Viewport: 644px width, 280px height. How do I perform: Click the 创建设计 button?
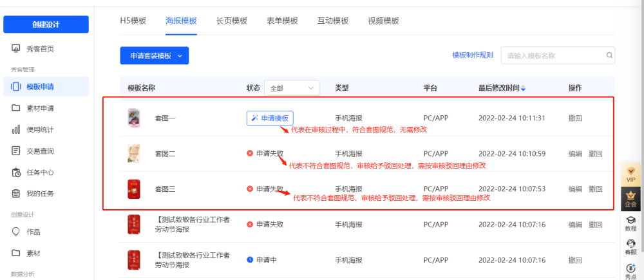(46, 24)
